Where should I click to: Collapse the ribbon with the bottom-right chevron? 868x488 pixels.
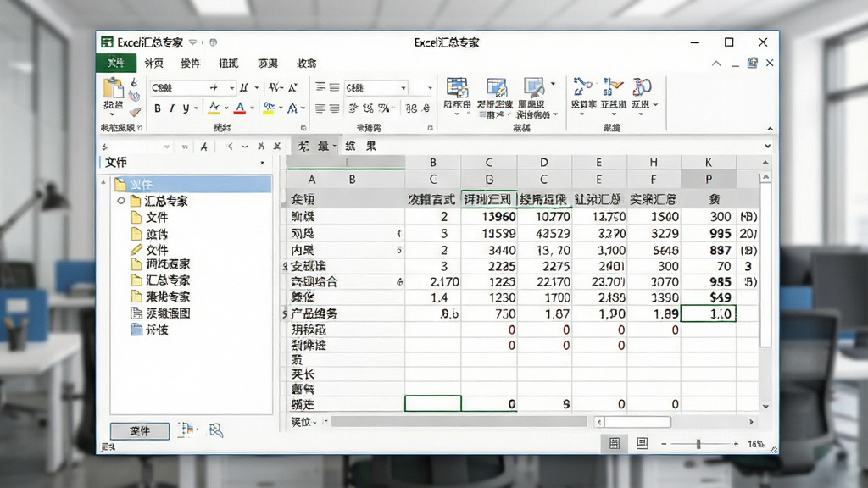[770, 129]
